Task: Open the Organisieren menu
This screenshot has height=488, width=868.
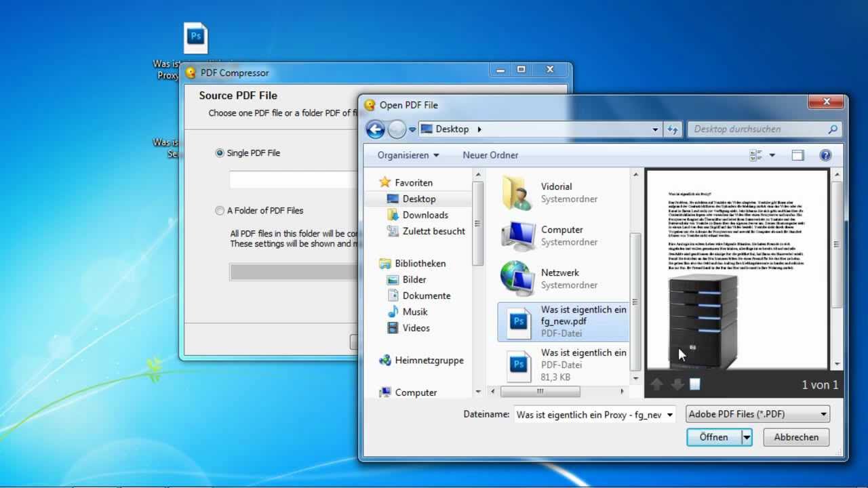Action: (408, 155)
